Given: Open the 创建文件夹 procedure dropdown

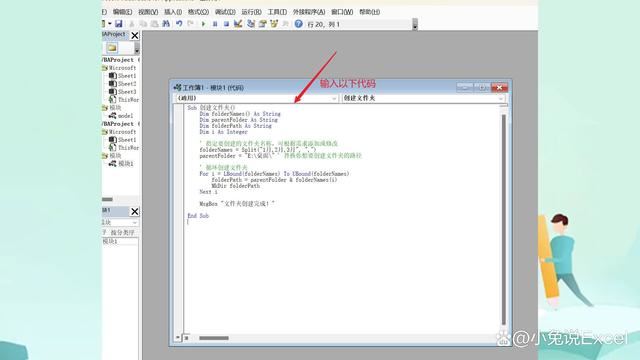Looking at the screenshot, I should click(423, 98).
